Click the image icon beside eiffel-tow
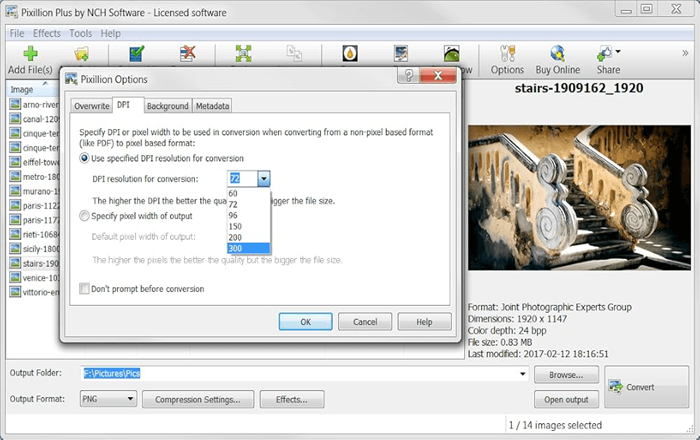700x440 pixels. (x=15, y=162)
